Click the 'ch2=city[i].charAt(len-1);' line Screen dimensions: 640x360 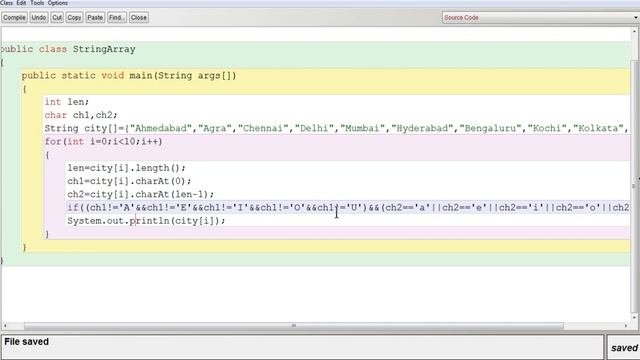(140, 194)
